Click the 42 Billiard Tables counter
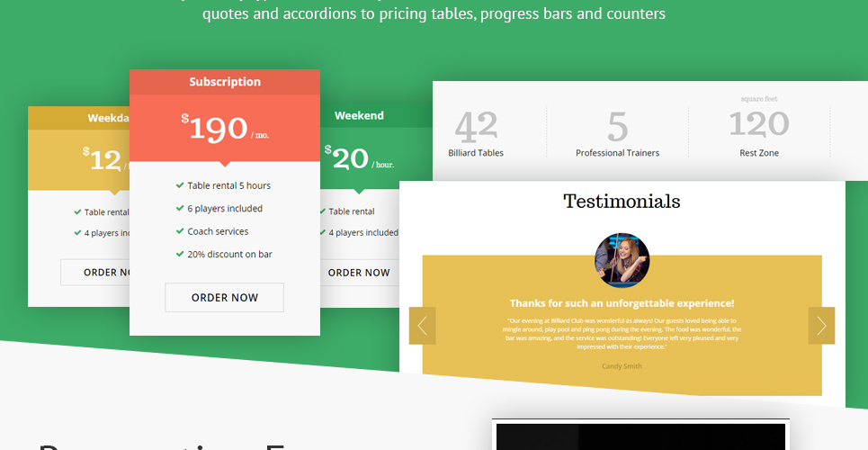868x450 pixels. [x=476, y=133]
